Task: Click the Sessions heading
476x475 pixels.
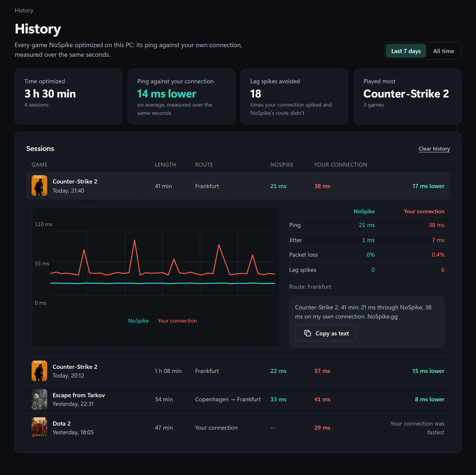Action: pos(40,148)
